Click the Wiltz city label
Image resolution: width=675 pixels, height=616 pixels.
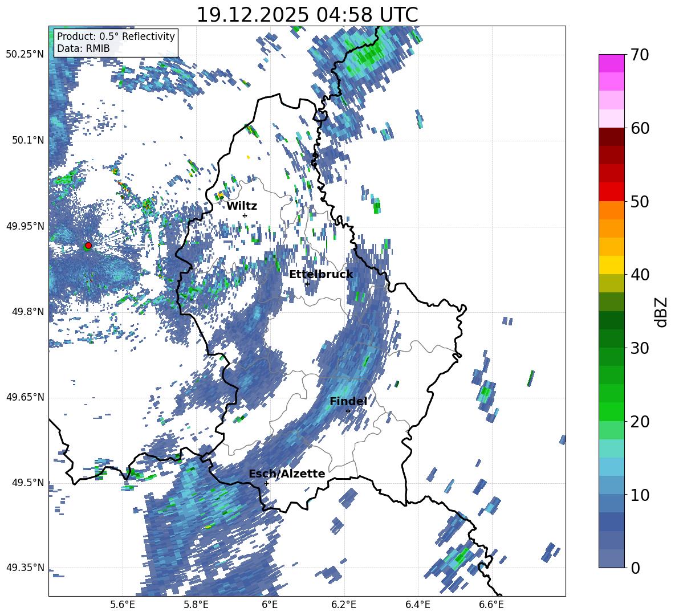(242, 206)
